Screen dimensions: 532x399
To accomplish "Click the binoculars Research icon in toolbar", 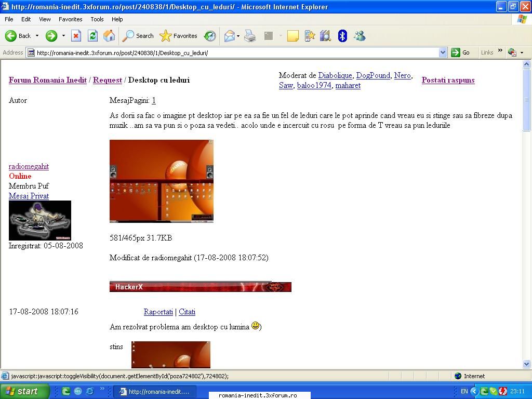I will [x=325, y=36].
